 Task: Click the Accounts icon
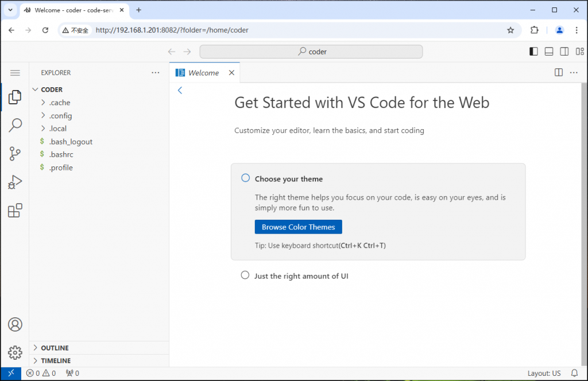coord(14,324)
